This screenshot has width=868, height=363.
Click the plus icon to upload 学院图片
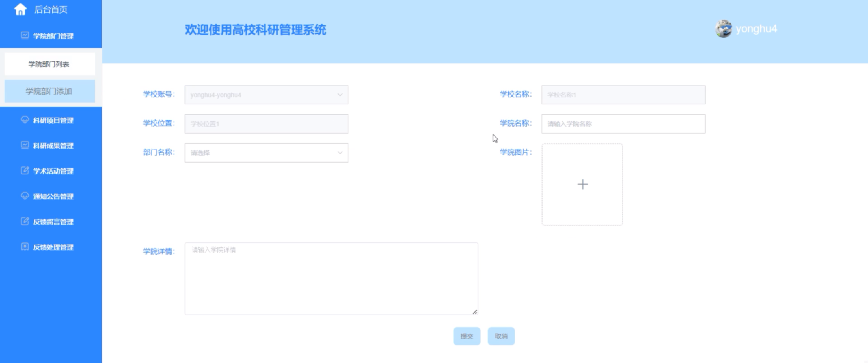[x=582, y=184]
